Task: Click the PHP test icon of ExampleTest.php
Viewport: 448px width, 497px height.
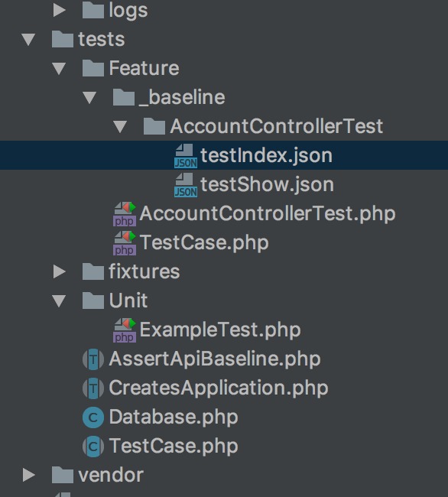Action: coord(125,330)
